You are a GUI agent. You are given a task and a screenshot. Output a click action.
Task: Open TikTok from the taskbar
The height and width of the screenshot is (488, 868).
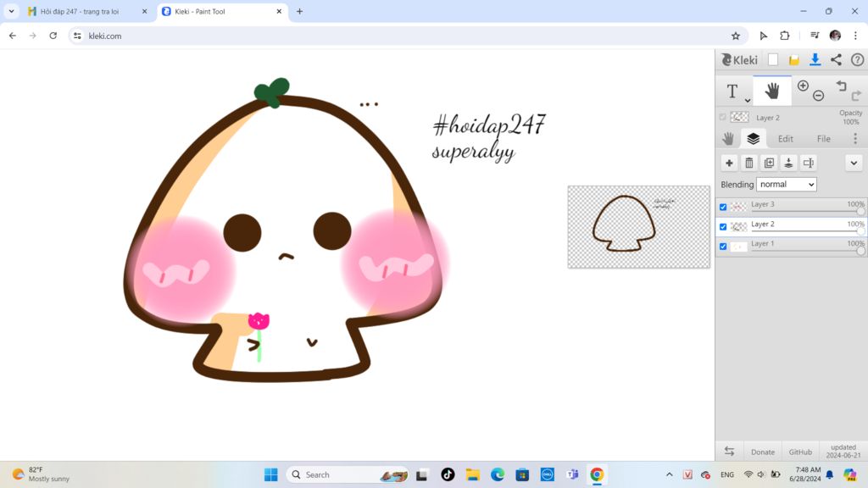click(448, 474)
